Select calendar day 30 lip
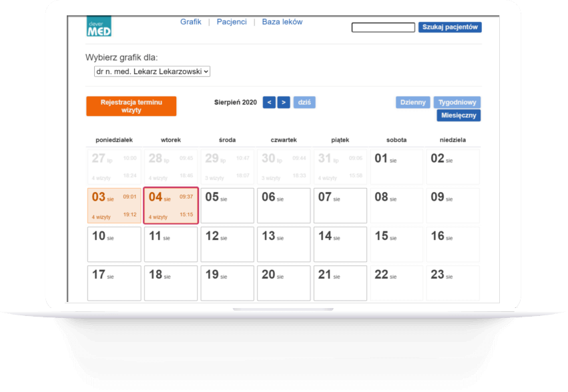The width and height of the screenshot is (568, 392). [284, 167]
